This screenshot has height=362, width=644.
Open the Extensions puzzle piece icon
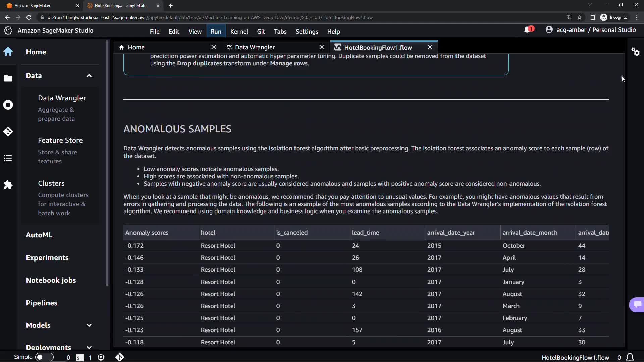8,185
